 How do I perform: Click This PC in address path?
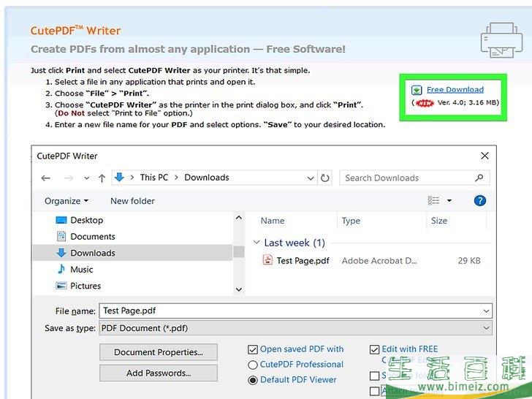(x=153, y=178)
